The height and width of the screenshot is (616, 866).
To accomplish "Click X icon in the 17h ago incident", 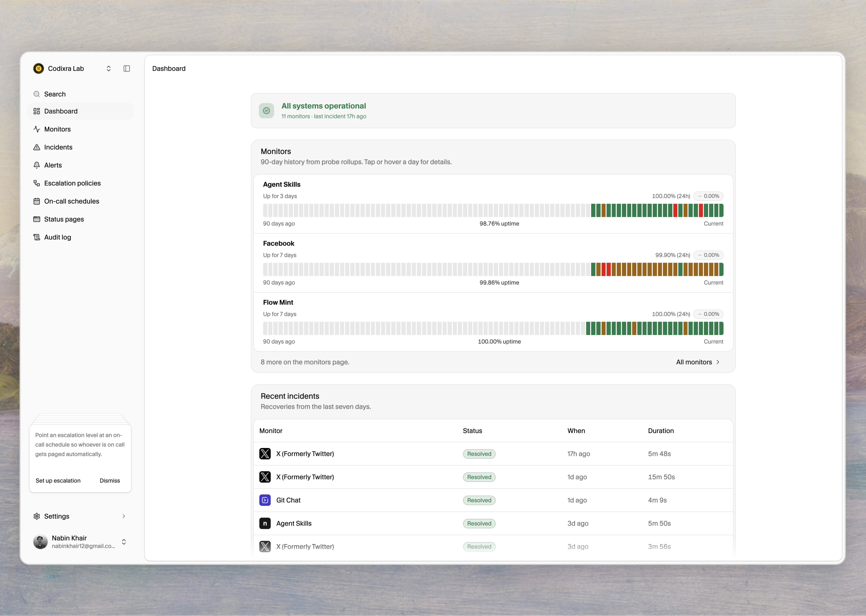I will coord(265,454).
